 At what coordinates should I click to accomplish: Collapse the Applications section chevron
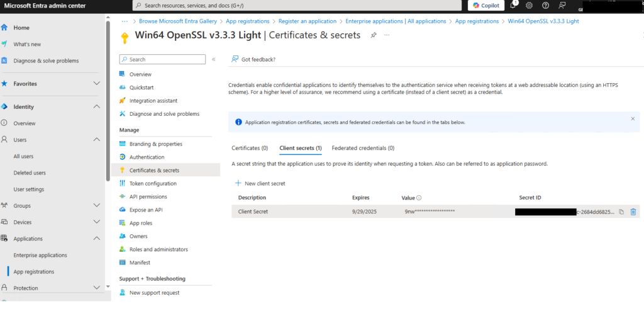pyautogui.click(x=96, y=239)
